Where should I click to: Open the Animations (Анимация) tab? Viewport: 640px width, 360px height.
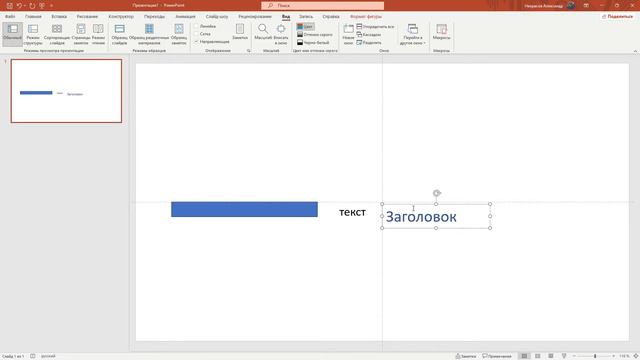(185, 17)
